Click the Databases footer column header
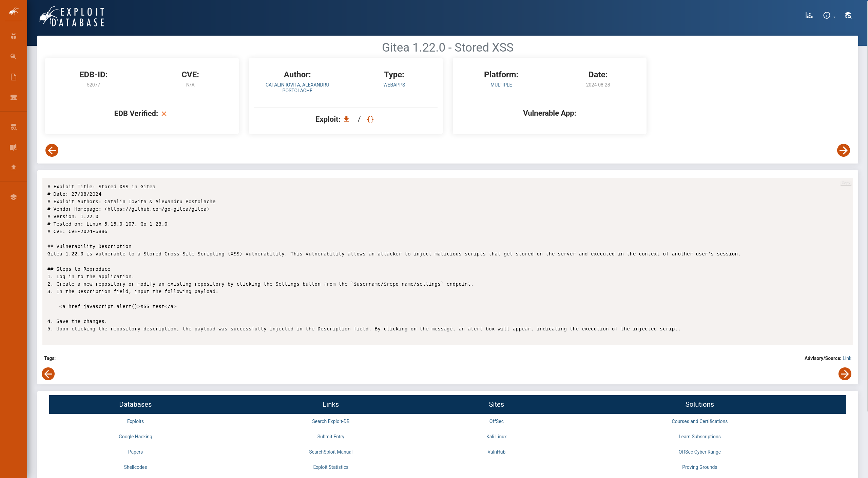 (135, 404)
